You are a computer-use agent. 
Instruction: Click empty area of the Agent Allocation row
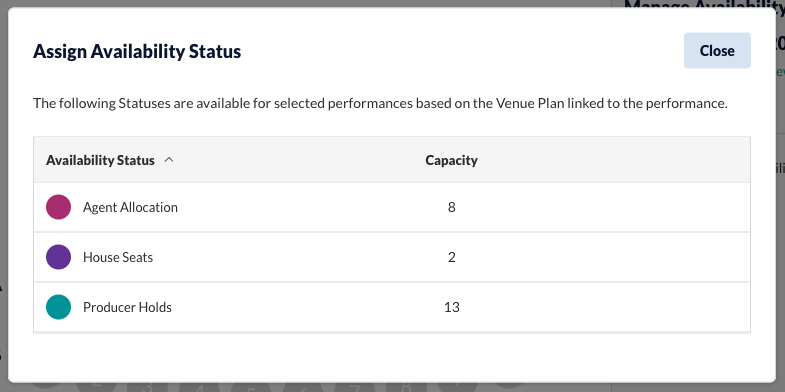pyautogui.click(x=601, y=207)
